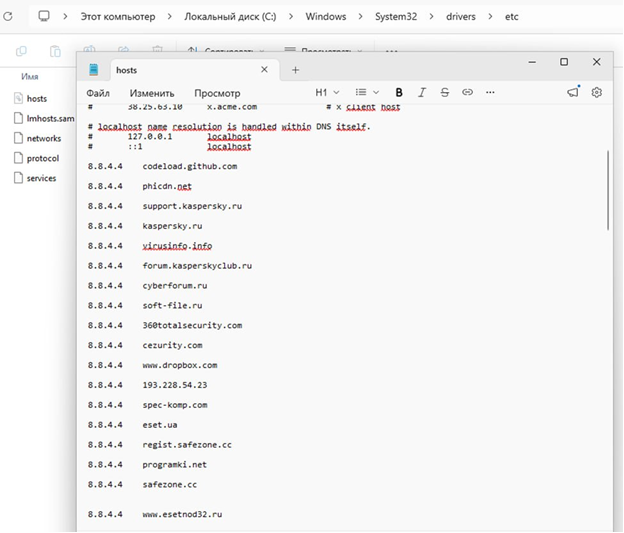Click the megaphone feedback icon

tap(573, 92)
